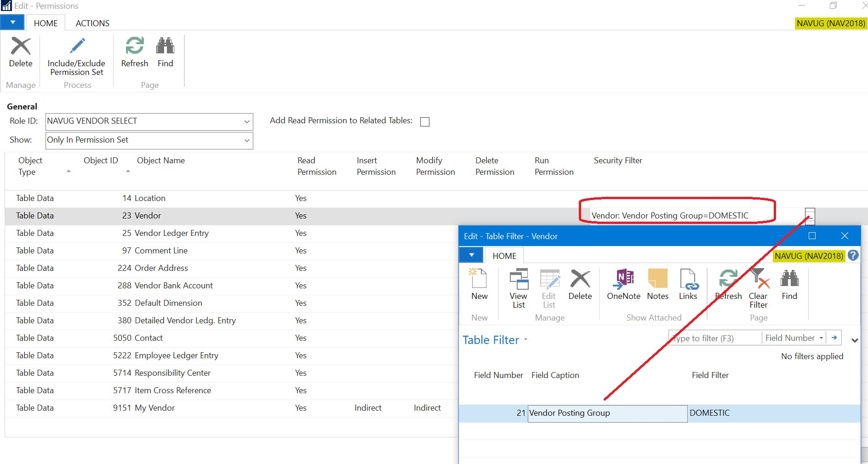868x464 pixels.
Task: Open Find in Table Filter window
Action: 789,284
